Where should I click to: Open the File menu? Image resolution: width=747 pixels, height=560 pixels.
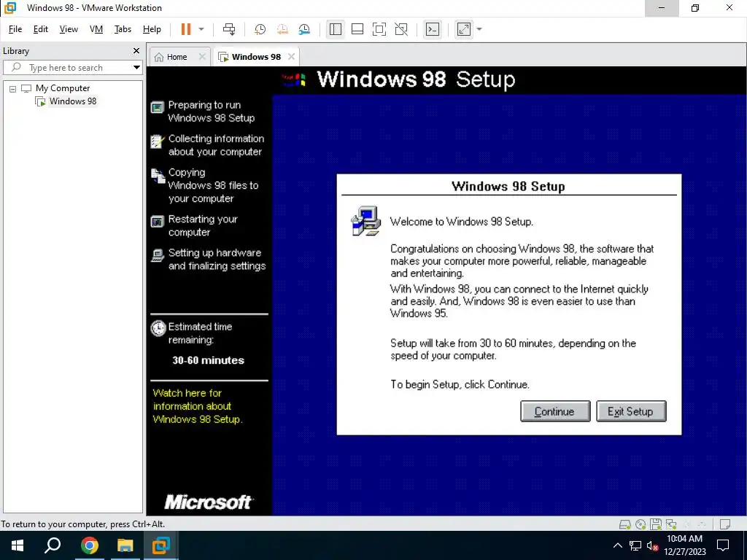click(x=15, y=29)
